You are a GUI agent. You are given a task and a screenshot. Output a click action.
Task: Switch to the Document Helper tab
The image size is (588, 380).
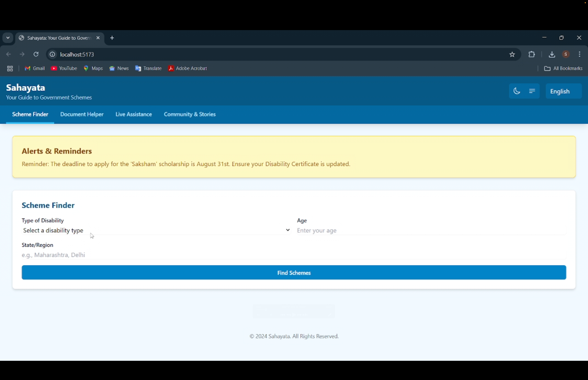point(82,114)
